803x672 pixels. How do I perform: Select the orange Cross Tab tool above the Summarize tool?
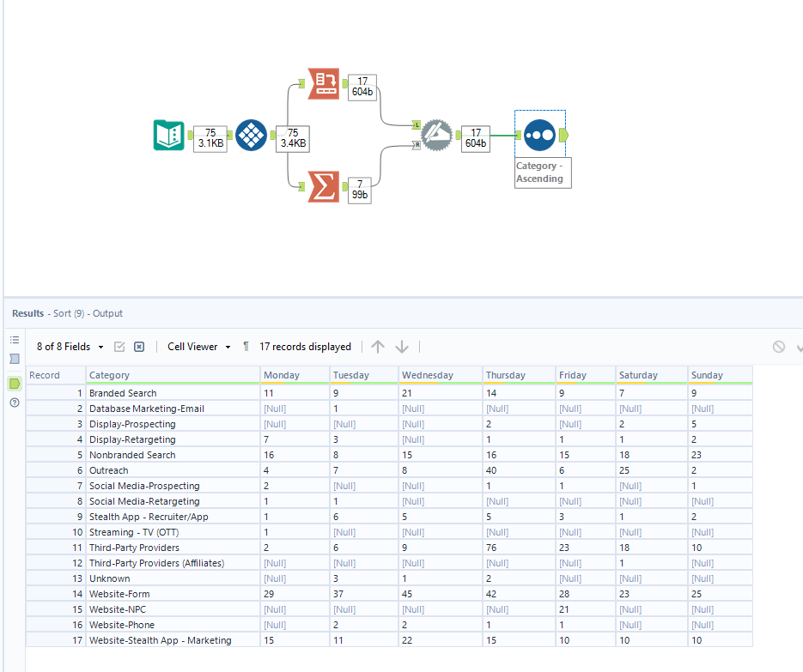click(322, 83)
